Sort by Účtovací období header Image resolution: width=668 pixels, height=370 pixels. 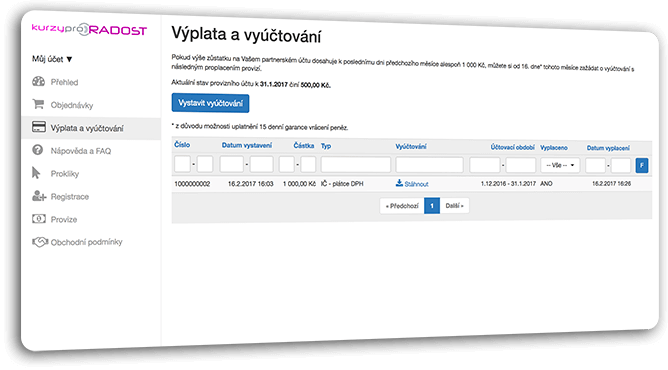pyautogui.click(x=513, y=147)
